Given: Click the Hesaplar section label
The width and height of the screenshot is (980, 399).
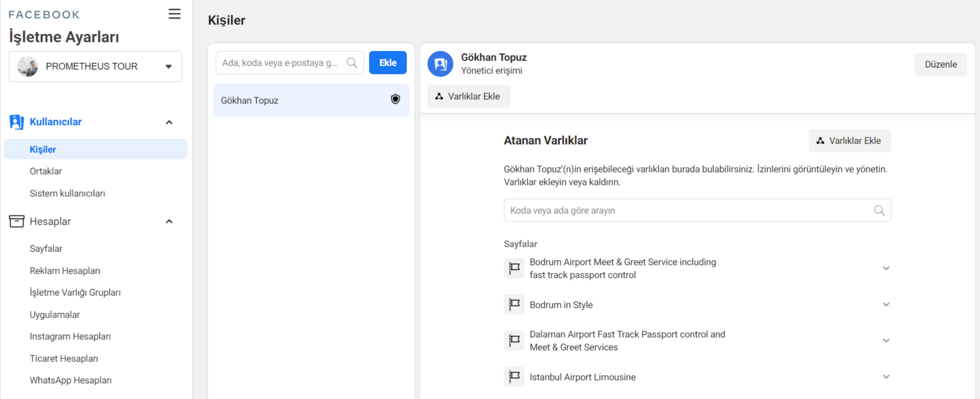Looking at the screenshot, I should [x=50, y=221].
